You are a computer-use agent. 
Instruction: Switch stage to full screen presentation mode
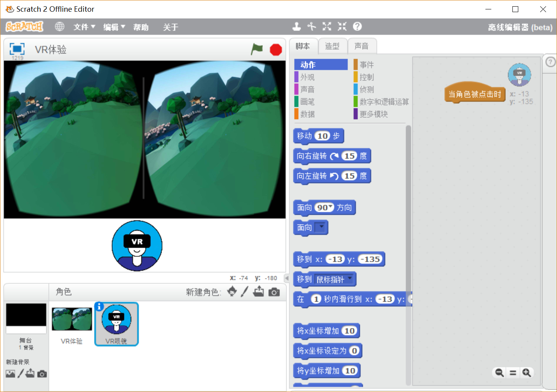[x=17, y=49]
